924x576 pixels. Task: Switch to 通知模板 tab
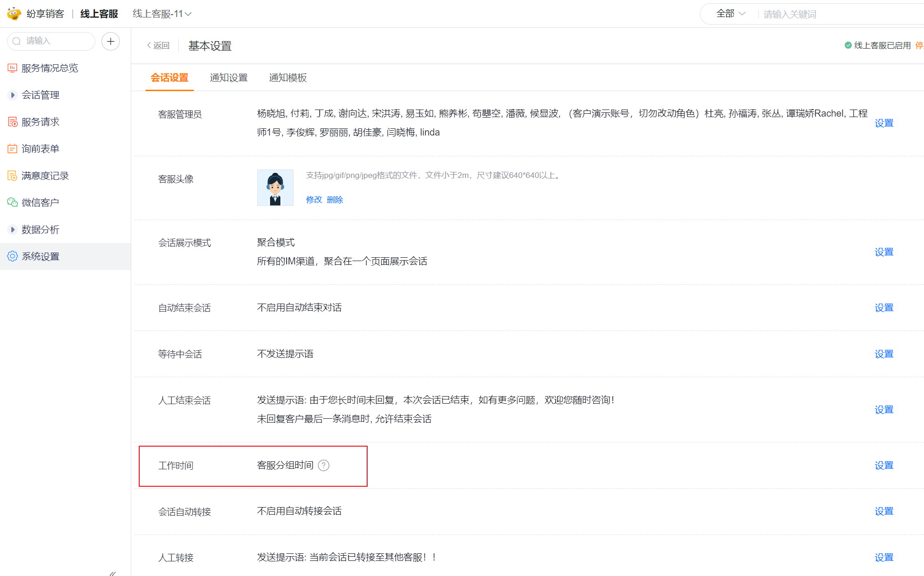click(287, 77)
